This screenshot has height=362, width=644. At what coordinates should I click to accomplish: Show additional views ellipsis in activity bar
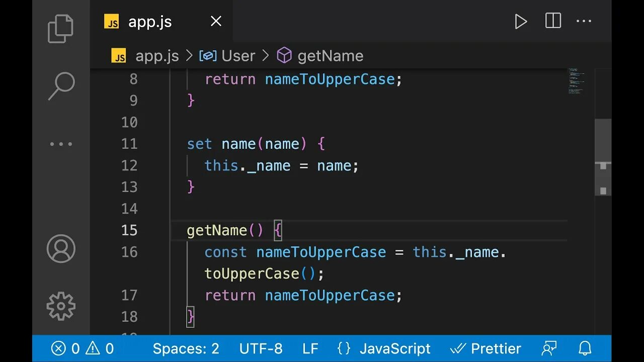61,144
